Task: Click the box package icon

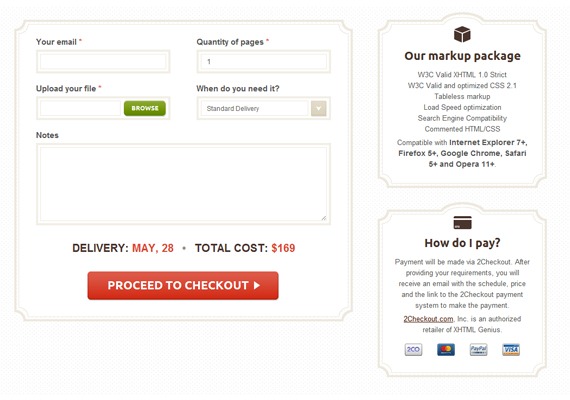Action: 462,34
